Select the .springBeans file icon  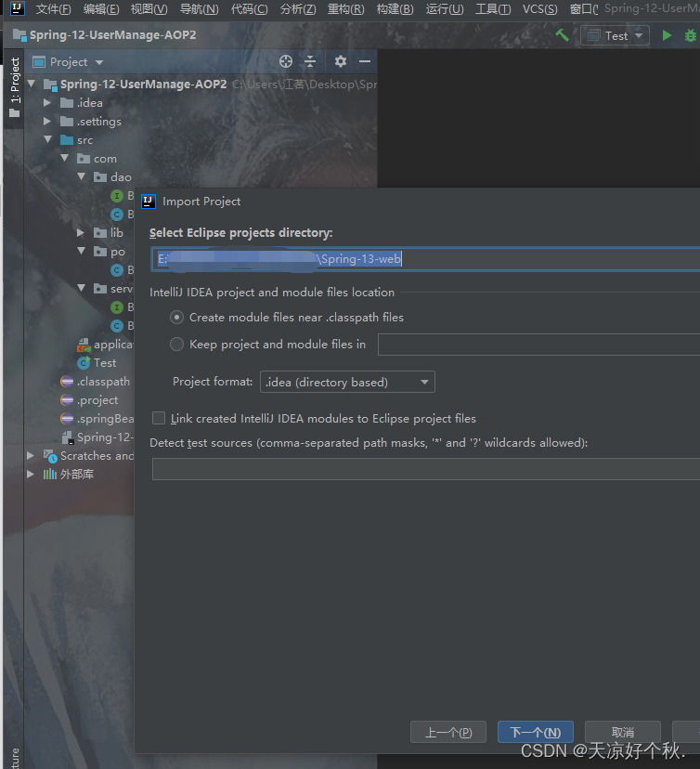coord(67,419)
